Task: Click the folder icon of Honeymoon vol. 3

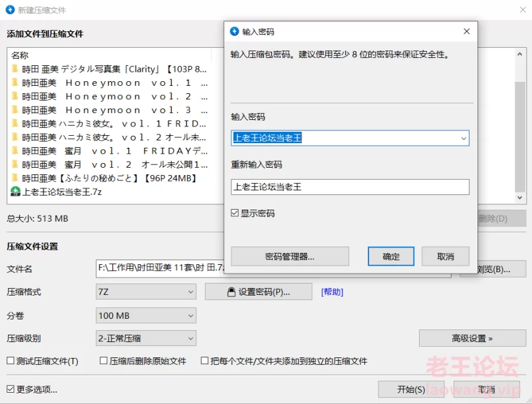Action: (x=15, y=110)
